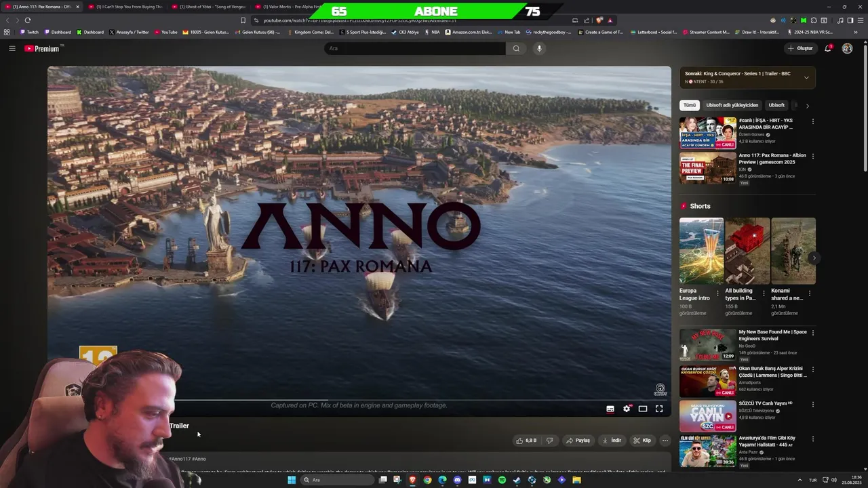Image resolution: width=868 pixels, height=488 pixels.
Task: Open Anno 117 Albion Preview thumbnail
Action: click(708, 167)
